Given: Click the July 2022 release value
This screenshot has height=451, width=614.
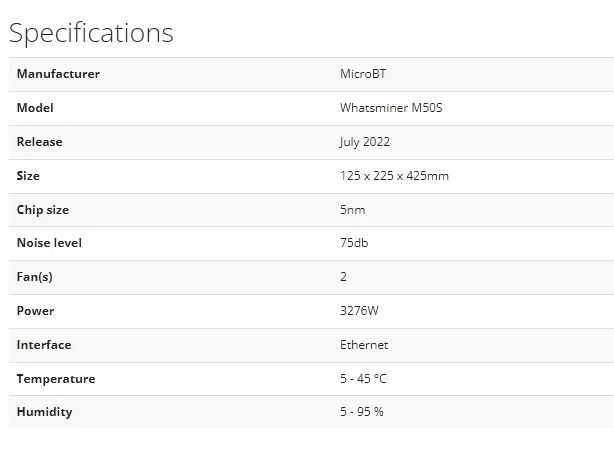Looking at the screenshot, I should 365,142.
